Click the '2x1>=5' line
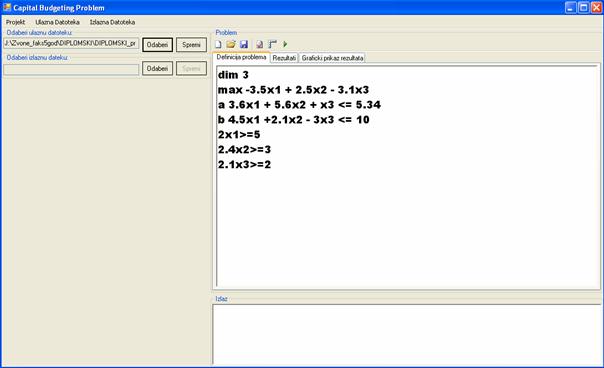Image resolution: width=604 pixels, height=368 pixels. [x=239, y=134]
